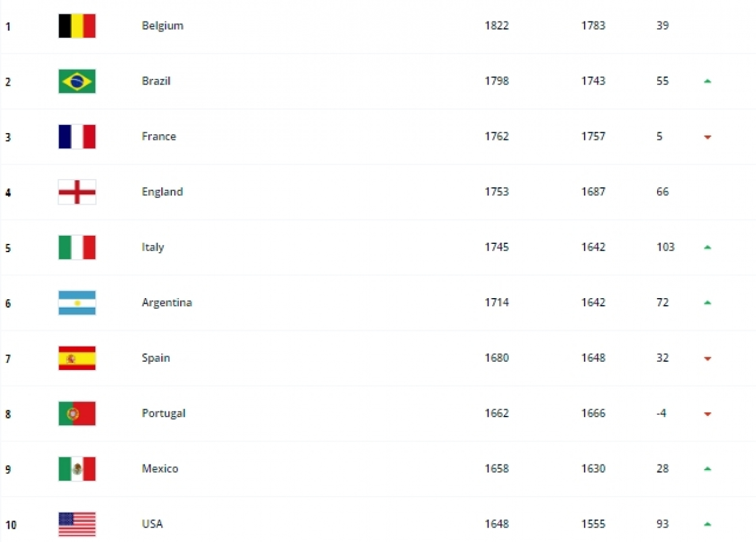
Task: Select the Brazil flag icon
Action: click(77, 81)
